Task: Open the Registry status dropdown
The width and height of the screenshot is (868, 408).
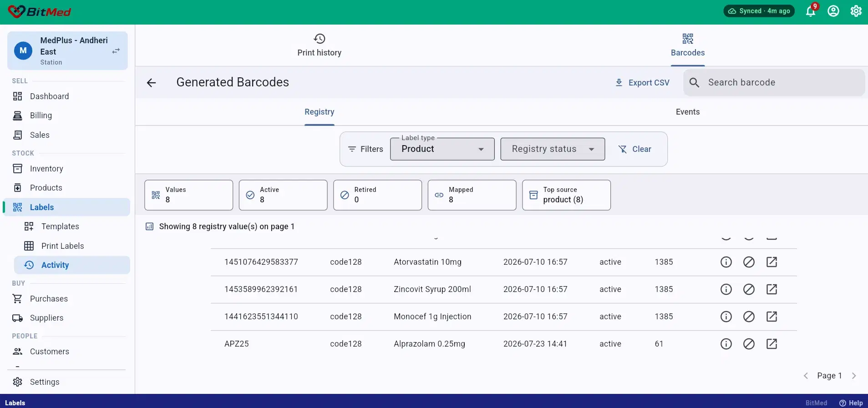Action: [x=553, y=149]
